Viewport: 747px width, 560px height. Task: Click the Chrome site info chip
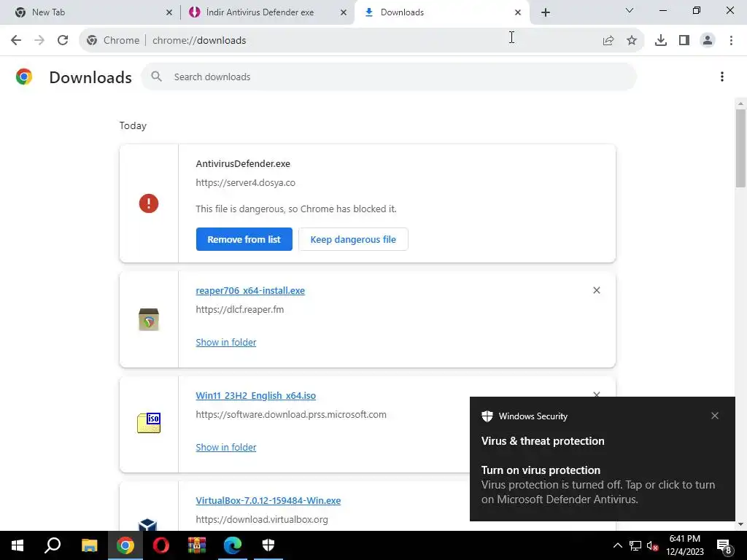(113, 41)
